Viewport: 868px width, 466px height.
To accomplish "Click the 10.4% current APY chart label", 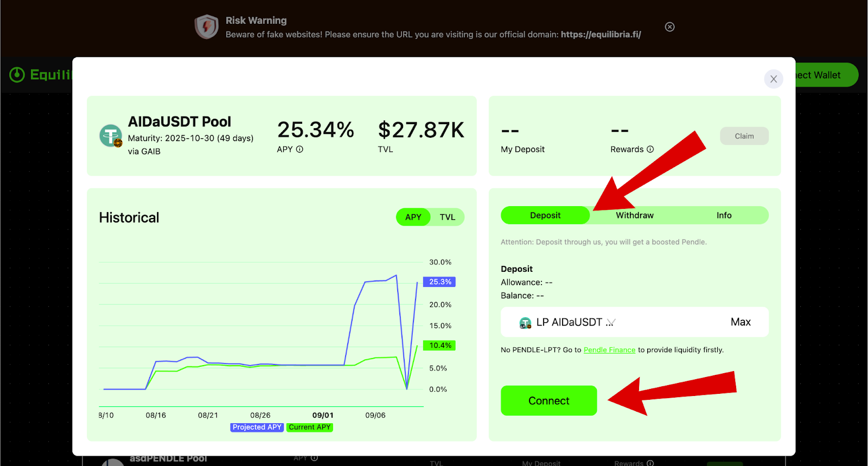I will point(440,346).
